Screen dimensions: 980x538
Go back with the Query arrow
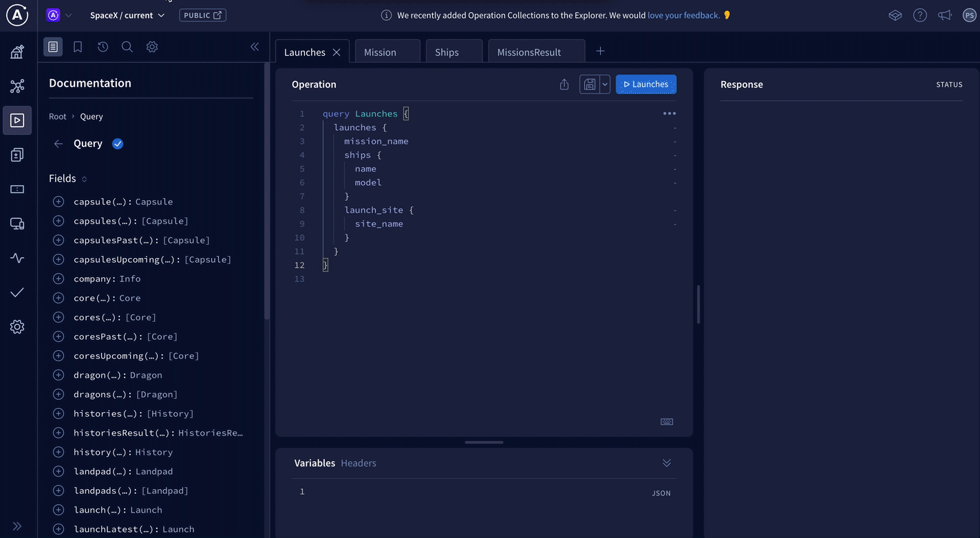(58, 144)
